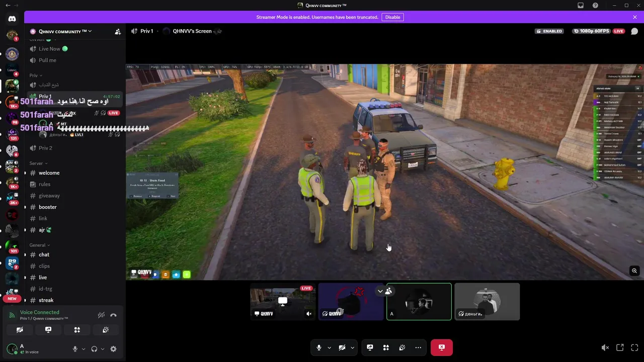Select the деньги participant tile
This screenshot has width=644, height=362.
coord(487,302)
